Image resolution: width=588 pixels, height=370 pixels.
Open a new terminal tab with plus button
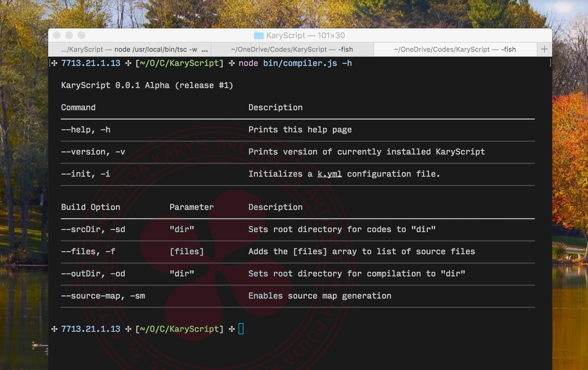544,50
